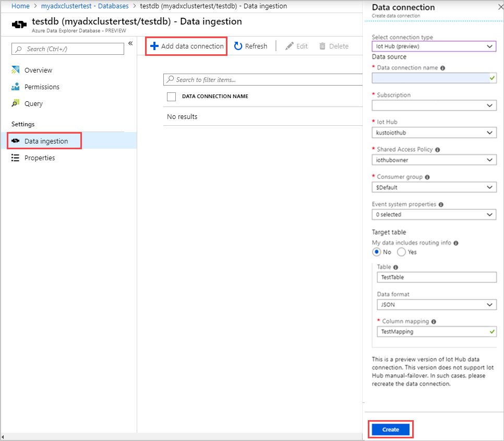Screen dimensions: 504x441
Task: Select the Yes routing info radio
Action: (x=401, y=252)
